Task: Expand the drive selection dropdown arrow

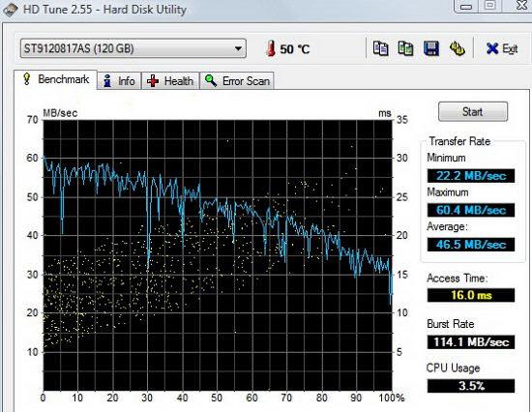Action: (239, 48)
